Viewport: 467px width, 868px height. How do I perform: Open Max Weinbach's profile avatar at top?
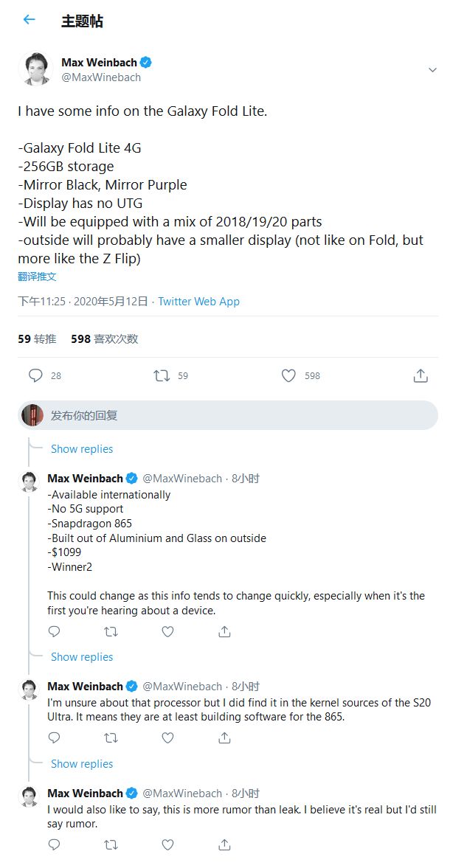pyautogui.click(x=35, y=69)
